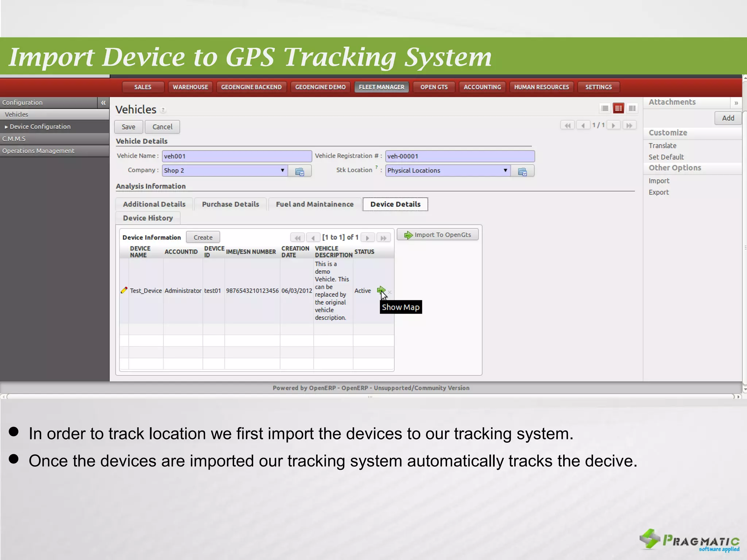
Task: Edit Test_Device row with pencil icon
Action: (x=124, y=290)
